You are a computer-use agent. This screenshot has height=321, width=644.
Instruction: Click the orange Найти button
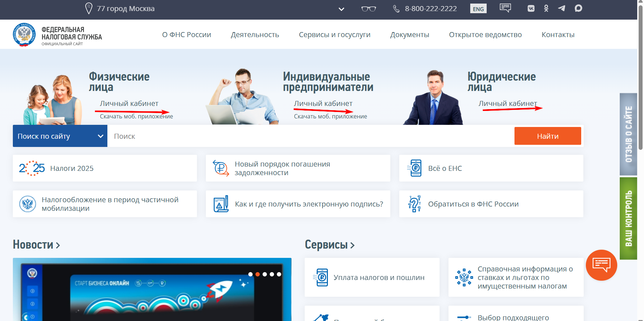tap(548, 136)
